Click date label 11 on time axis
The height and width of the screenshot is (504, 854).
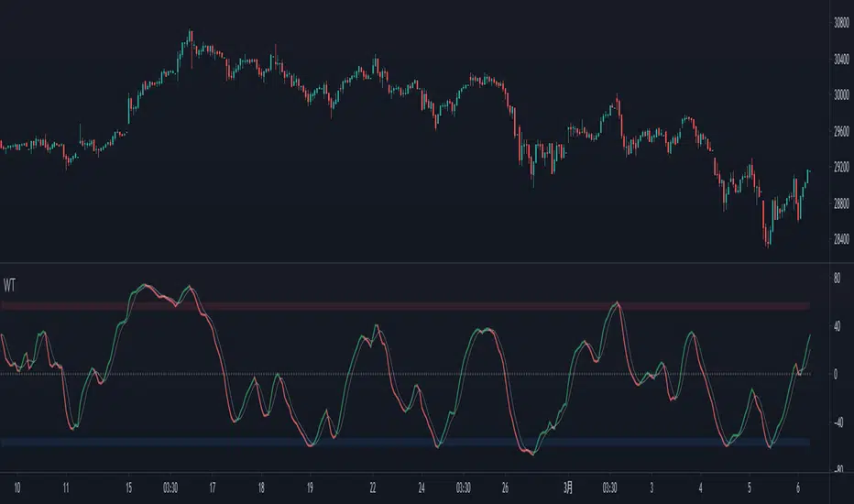tap(66, 488)
